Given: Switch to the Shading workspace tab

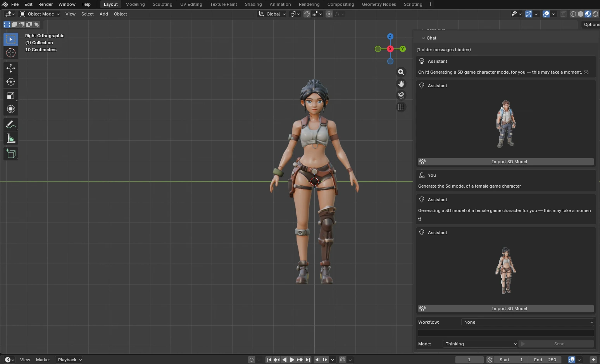Looking at the screenshot, I should pyautogui.click(x=253, y=4).
